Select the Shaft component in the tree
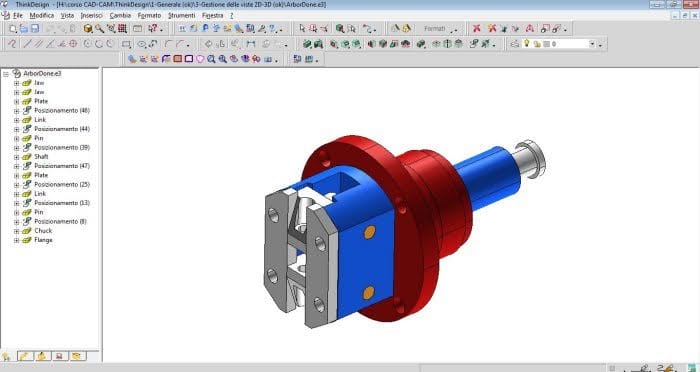This screenshot has width=700, height=372. click(41, 157)
